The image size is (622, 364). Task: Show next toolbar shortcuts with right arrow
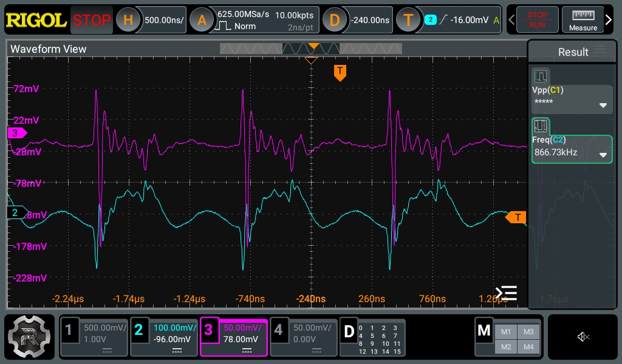click(609, 19)
